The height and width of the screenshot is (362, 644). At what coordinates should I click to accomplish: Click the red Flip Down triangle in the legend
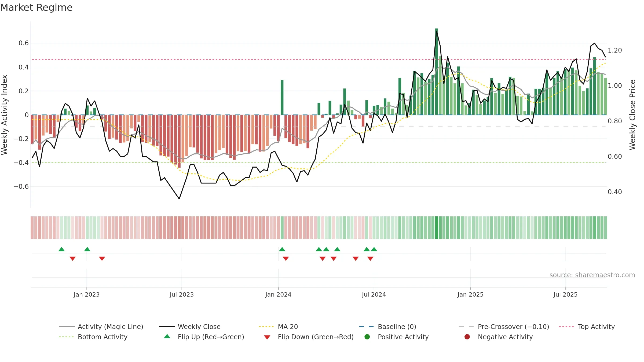pos(267,337)
